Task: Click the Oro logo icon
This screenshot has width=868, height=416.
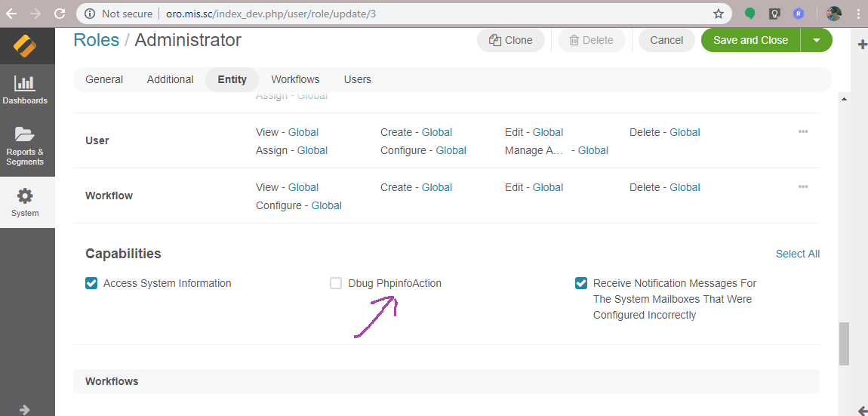Action: (x=26, y=46)
